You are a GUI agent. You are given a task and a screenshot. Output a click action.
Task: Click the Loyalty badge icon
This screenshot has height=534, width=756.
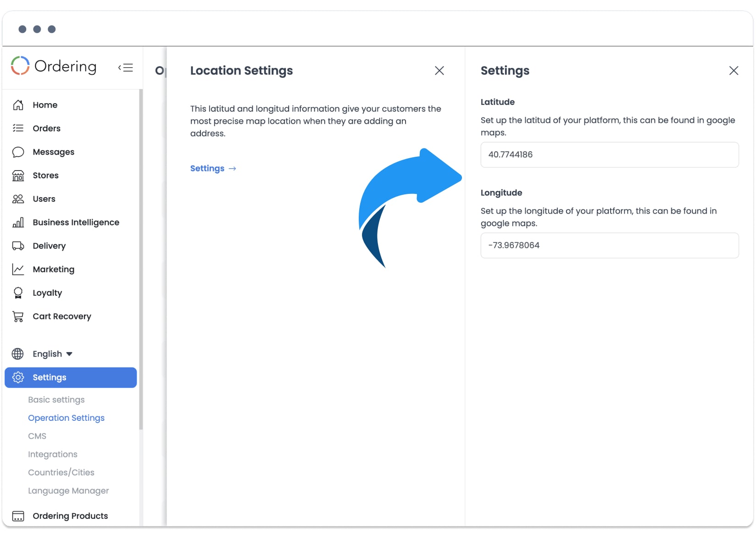(x=18, y=293)
